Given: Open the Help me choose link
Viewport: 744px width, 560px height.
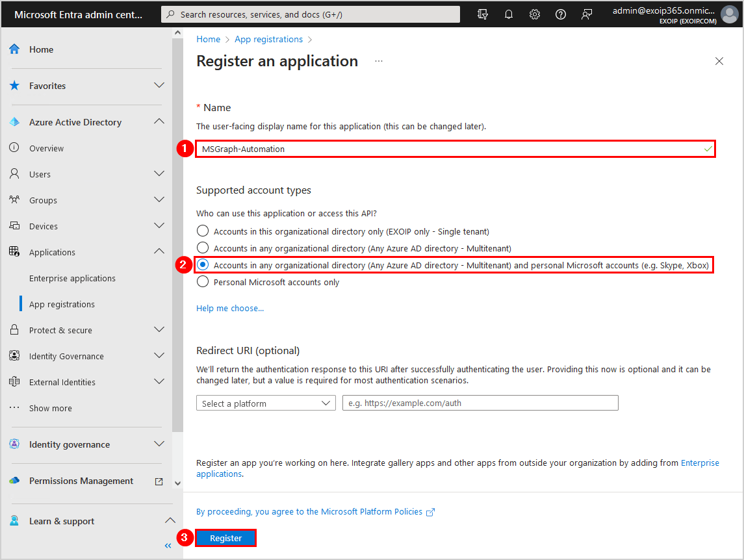Looking at the screenshot, I should click(229, 308).
